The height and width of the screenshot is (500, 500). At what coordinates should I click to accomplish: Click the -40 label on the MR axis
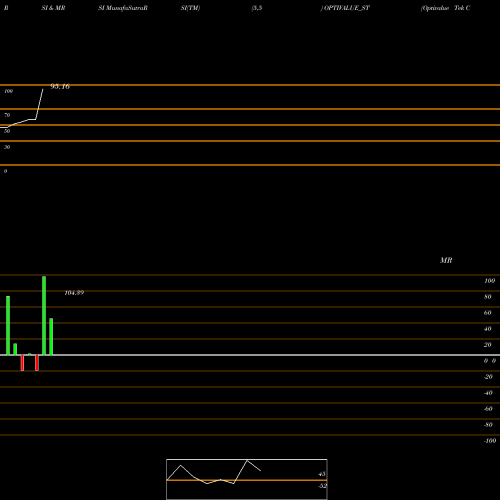[x=488, y=393]
